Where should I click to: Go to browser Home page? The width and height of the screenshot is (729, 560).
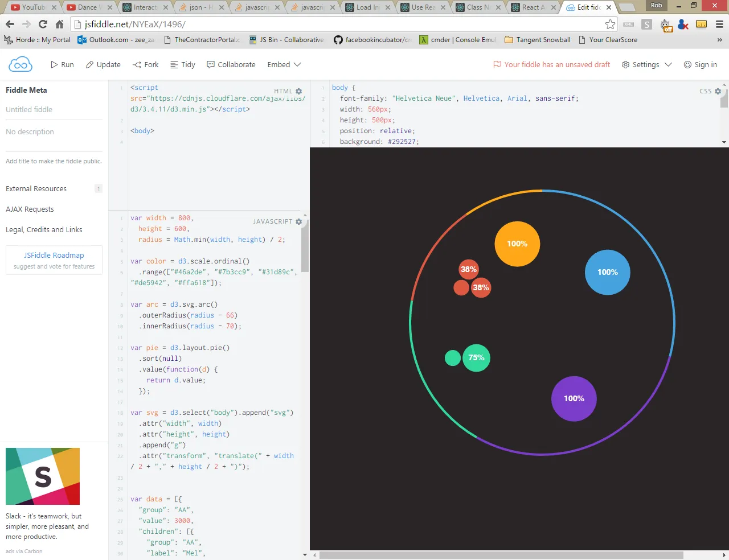[x=59, y=24]
